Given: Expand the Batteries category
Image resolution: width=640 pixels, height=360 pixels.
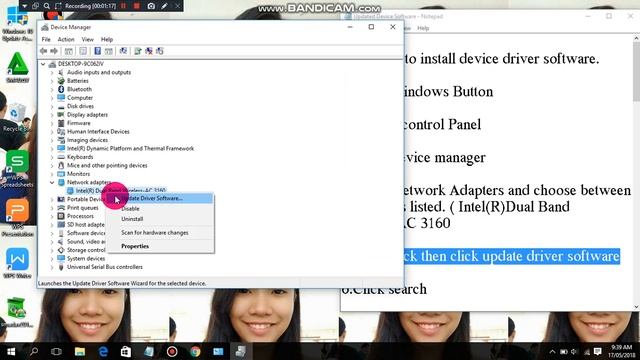Looking at the screenshot, I should [52, 81].
